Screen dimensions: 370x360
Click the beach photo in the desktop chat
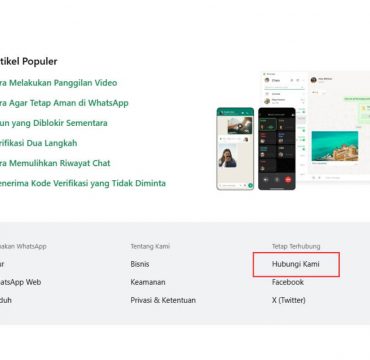coord(335,146)
